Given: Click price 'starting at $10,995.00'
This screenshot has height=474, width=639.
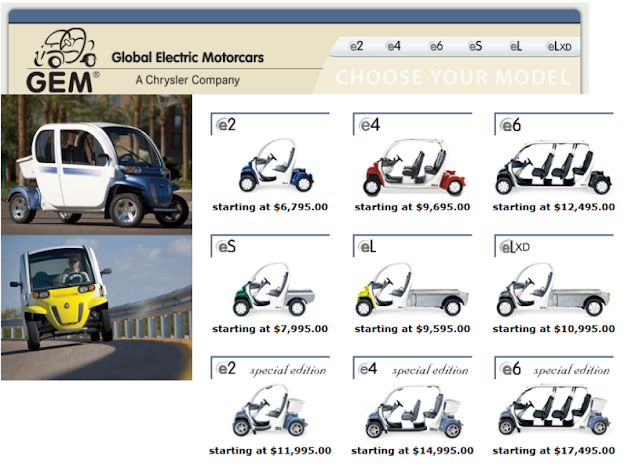Looking at the screenshot, I should 554,329.
